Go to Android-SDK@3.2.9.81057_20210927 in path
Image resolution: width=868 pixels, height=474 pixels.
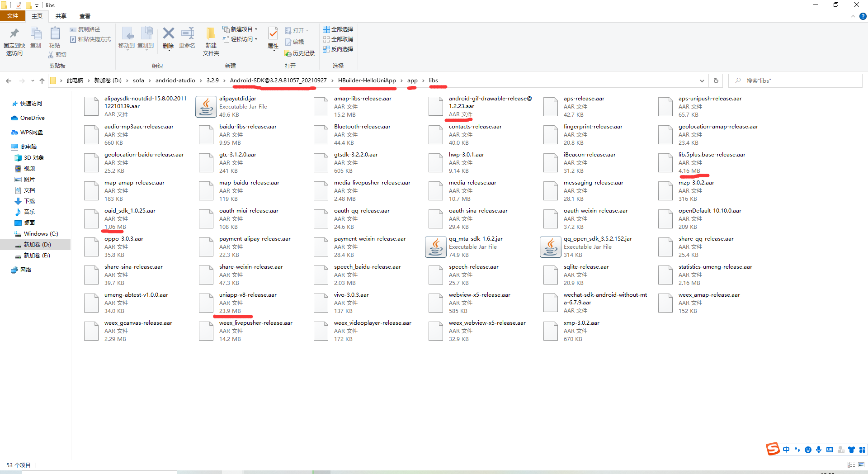pos(278,81)
